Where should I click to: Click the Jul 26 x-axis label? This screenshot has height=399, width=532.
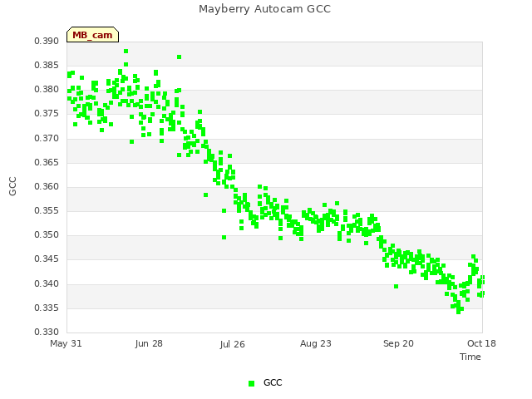click(x=232, y=344)
